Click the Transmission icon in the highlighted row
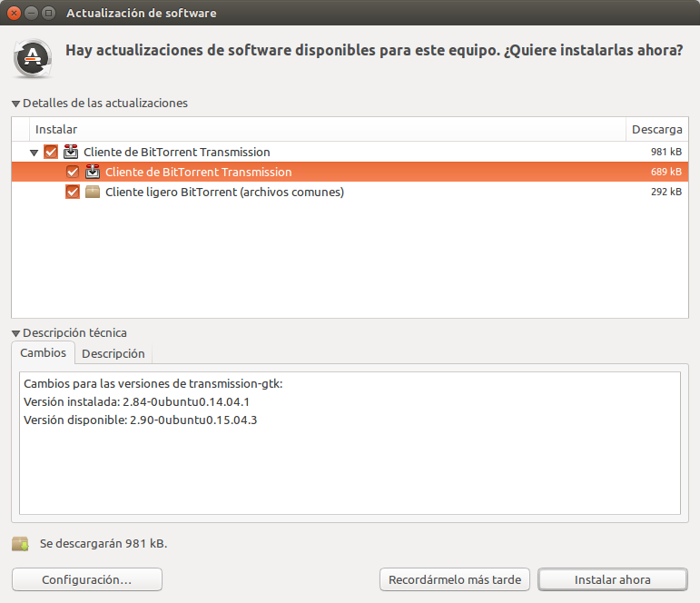The width and height of the screenshot is (700, 603). (93, 172)
